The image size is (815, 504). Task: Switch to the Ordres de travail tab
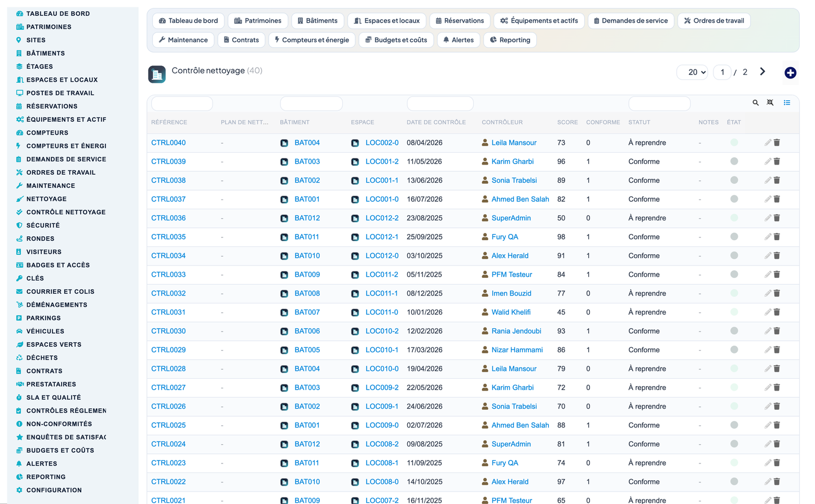point(713,21)
